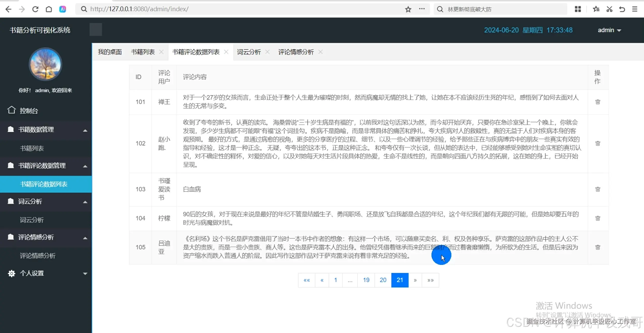The image size is (644, 333).
Task: Collapse the 书籍数据管理 section
Action: pos(85,130)
